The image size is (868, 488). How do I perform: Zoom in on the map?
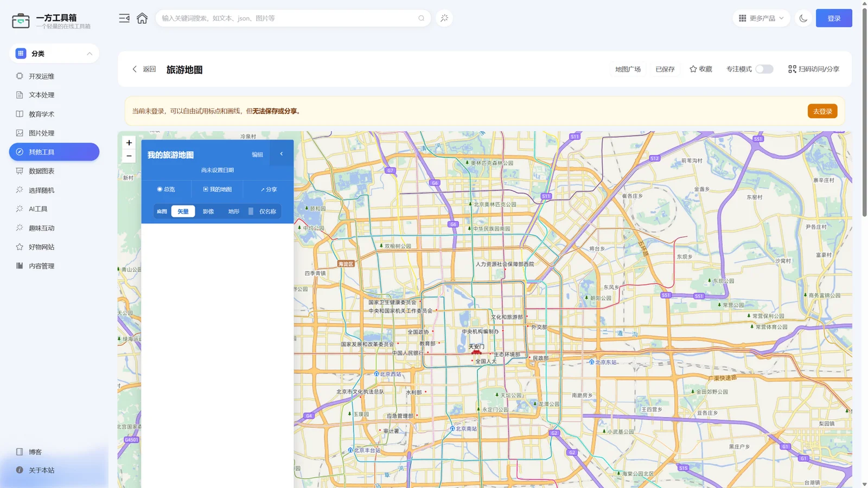(x=129, y=143)
